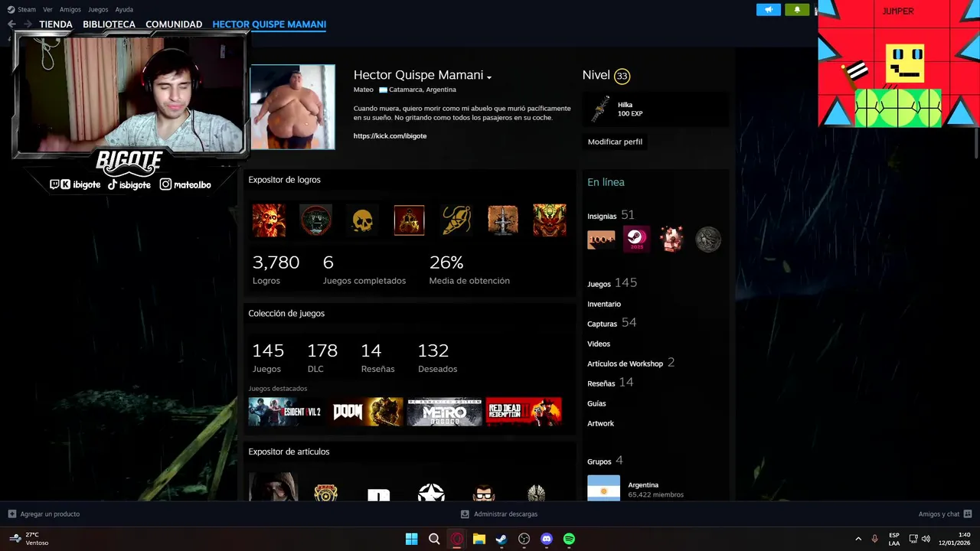This screenshot has height=551, width=980.
Task: Click Agregar un producto
Action: (44, 514)
